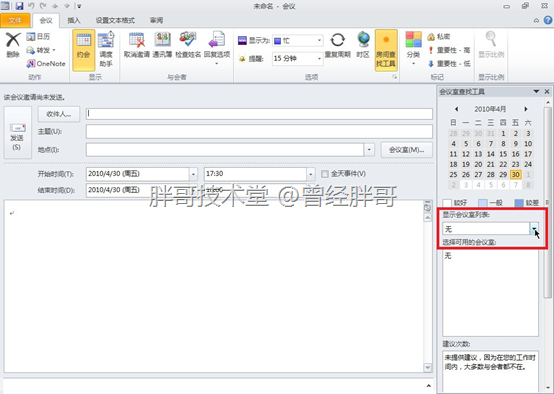Mark meeting as Private (私密)
This screenshot has width=554, height=394.
[x=439, y=36]
